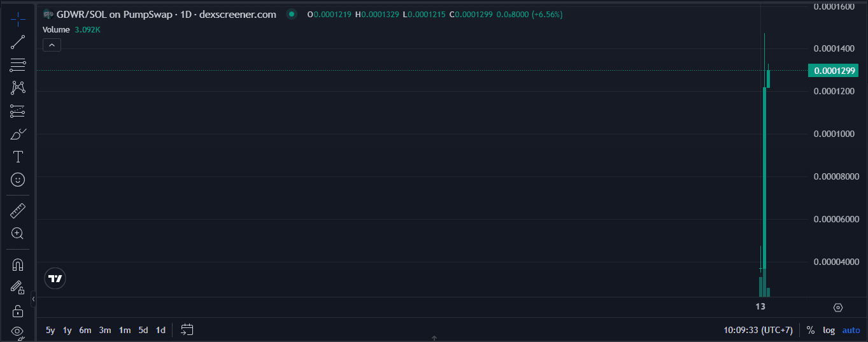The height and width of the screenshot is (342, 868).
Task: Select the ruler measure tool
Action: (x=18, y=211)
